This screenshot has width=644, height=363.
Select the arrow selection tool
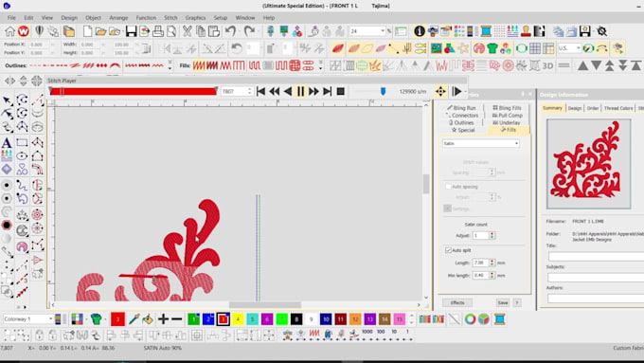click(7, 100)
